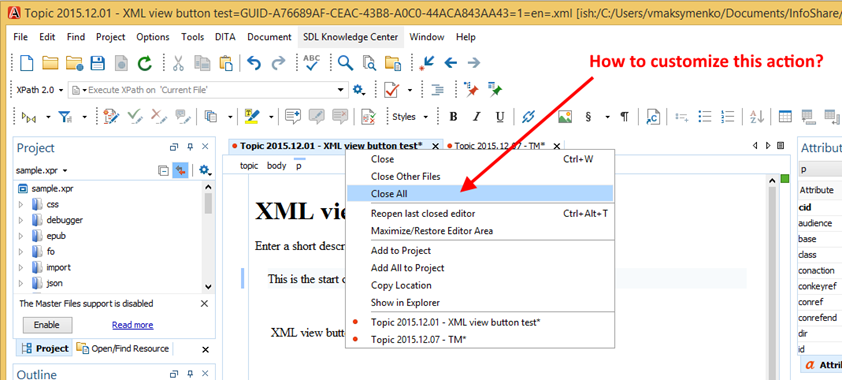This screenshot has height=380, width=842.
Task: Open the XPath 2.0 version dropdown
Action: tap(38, 90)
